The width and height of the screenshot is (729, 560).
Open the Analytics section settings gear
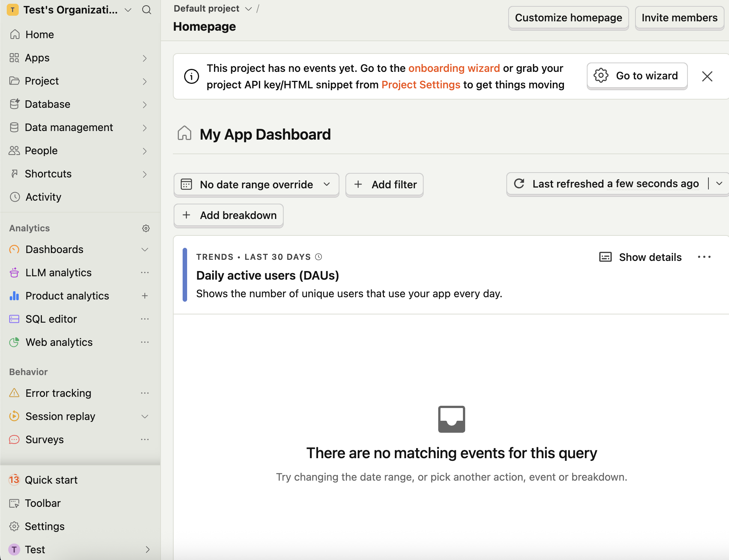point(146,228)
